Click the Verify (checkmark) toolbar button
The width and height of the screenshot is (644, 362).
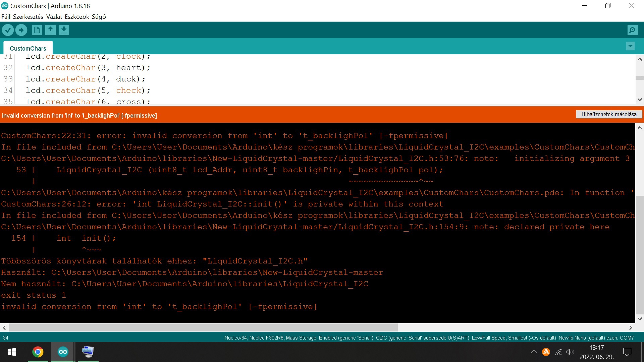(8, 30)
